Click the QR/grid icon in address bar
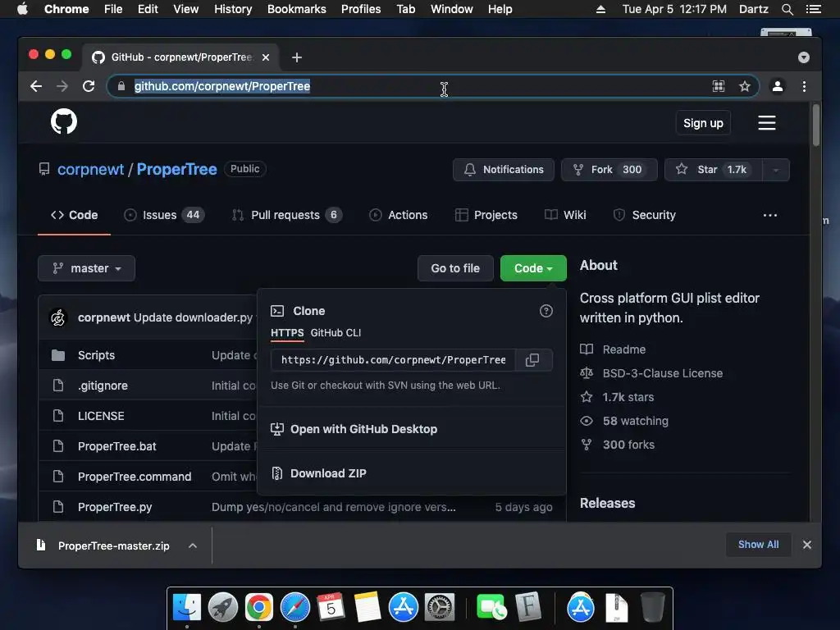 tap(719, 86)
